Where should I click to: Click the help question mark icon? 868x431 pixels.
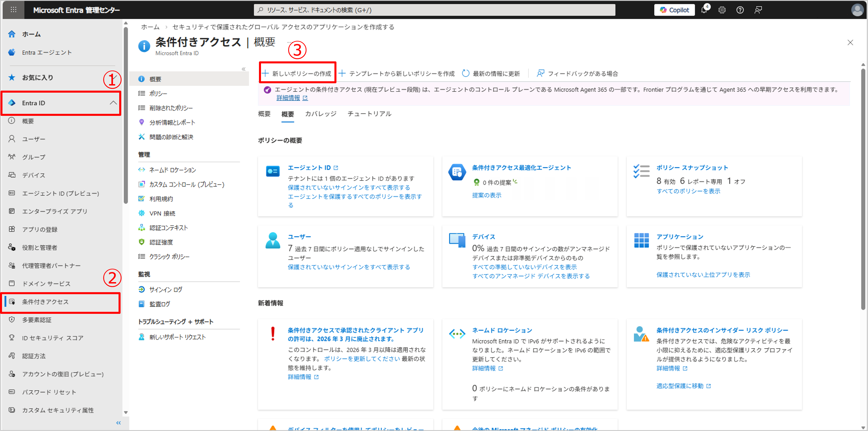(x=740, y=10)
